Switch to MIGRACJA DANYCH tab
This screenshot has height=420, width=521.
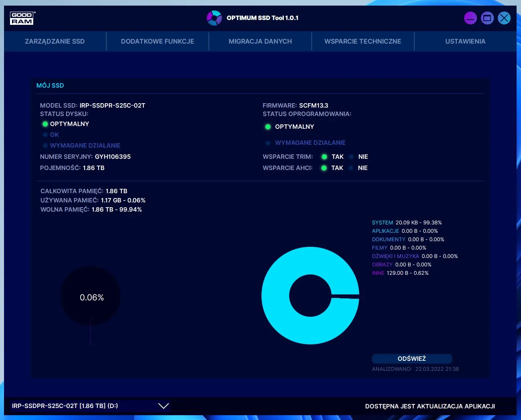260,41
